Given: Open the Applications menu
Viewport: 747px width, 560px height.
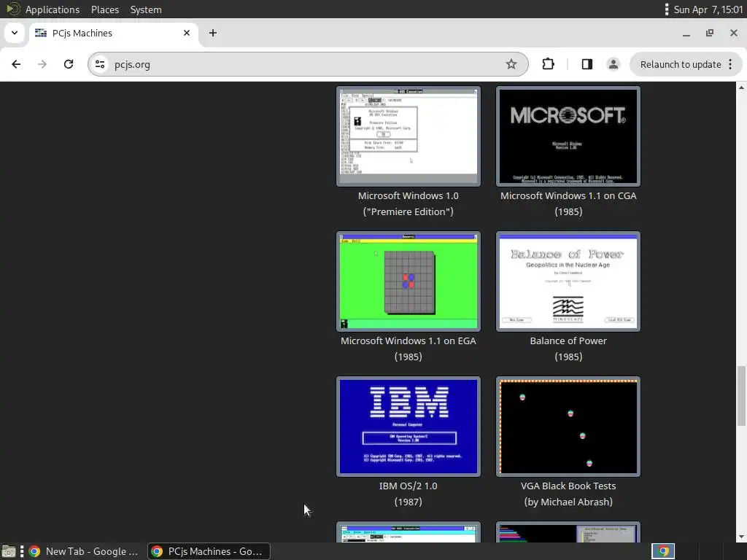Looking at the screenshot, I should coord(53,9).
